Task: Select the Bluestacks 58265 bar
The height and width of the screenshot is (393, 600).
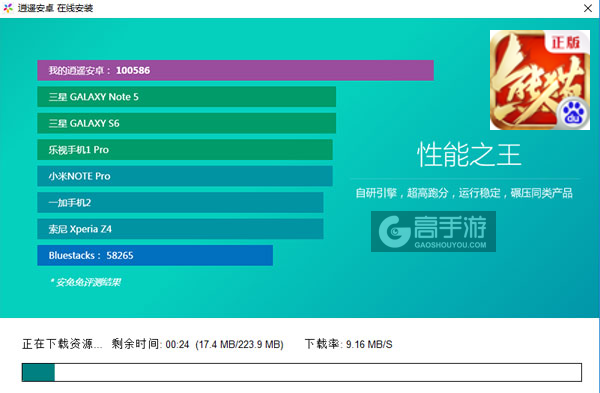Action: click(x=155, y=255)
